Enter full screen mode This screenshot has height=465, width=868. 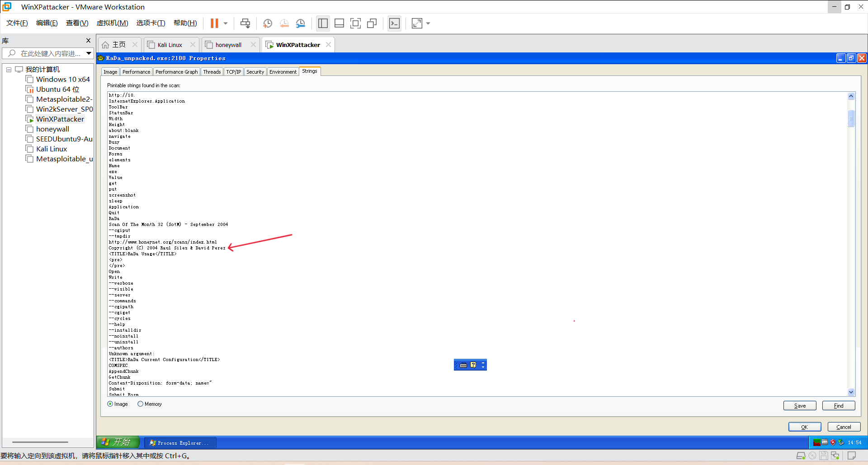(x=356, y=23)
